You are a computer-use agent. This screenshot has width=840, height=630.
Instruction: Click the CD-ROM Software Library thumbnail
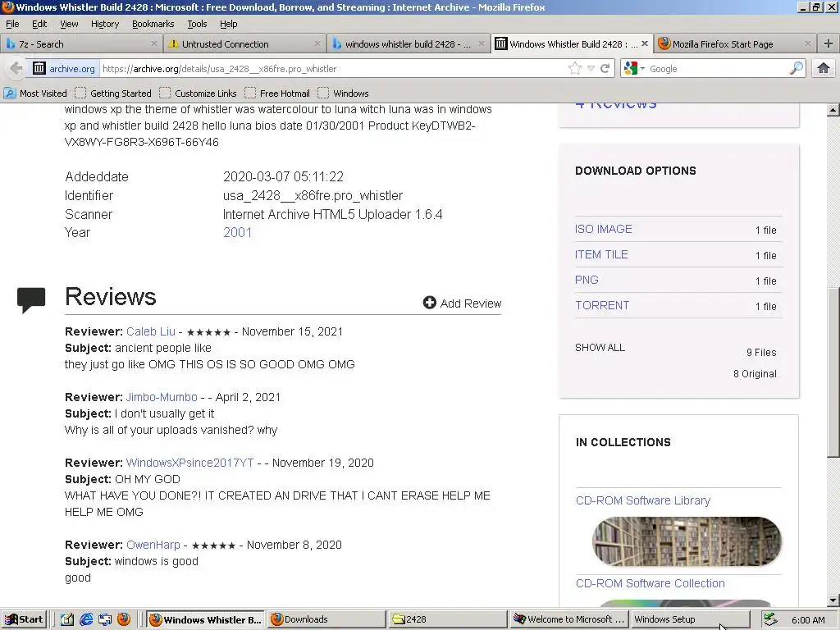pyautogui.click(x=687, y=541)
